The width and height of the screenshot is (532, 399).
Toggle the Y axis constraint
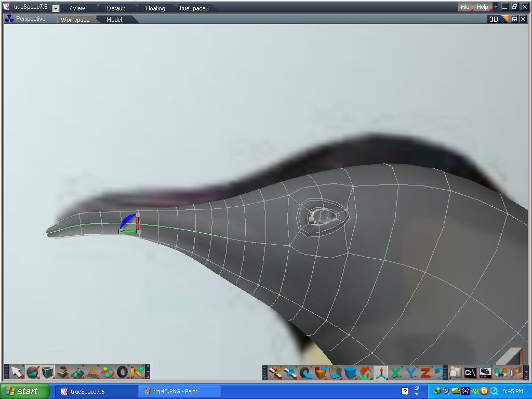pyautogui.click(x=410, y=371)
